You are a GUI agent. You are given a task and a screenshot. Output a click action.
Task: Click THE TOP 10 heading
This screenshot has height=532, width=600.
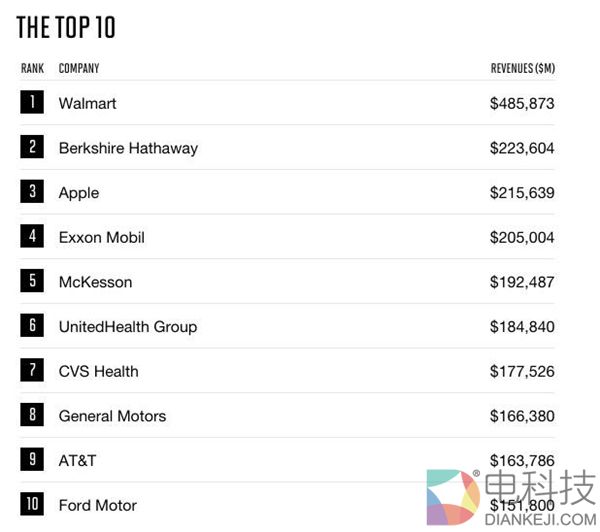coord(66,28)
